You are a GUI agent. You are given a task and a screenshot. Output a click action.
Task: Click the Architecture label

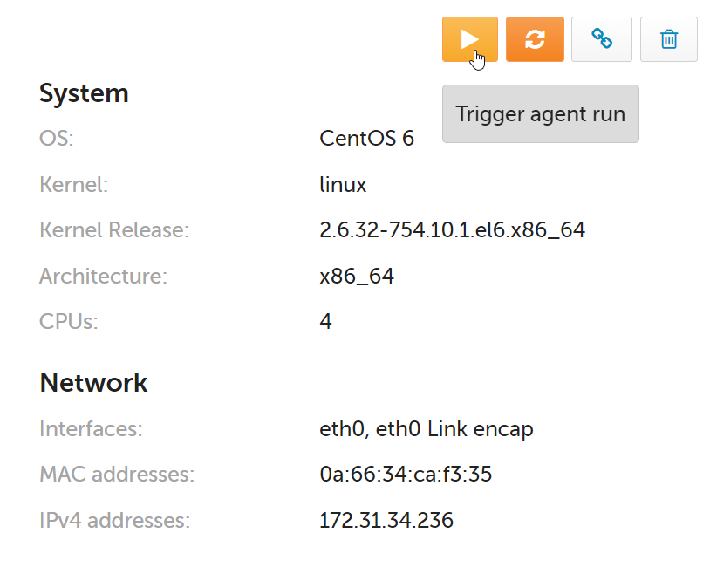[x=103, y=277]
